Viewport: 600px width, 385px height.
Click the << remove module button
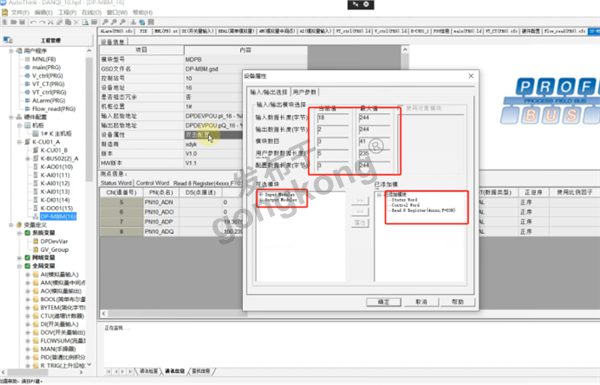(360, 211)
